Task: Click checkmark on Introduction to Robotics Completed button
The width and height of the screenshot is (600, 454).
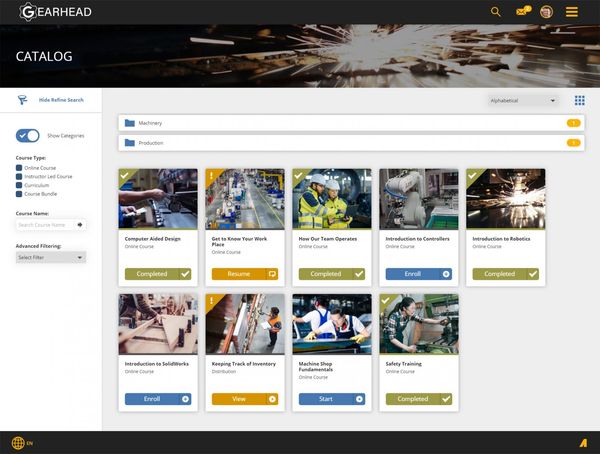Action: tap(533, 274)
